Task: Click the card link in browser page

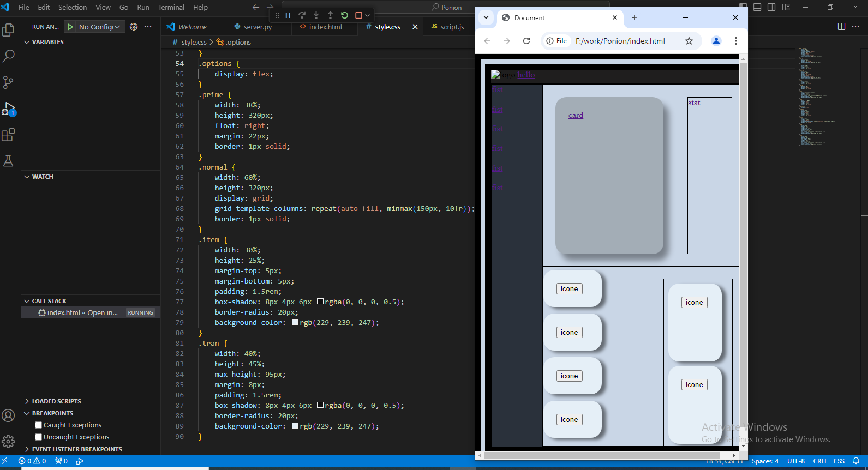Action: pos(576,115)
